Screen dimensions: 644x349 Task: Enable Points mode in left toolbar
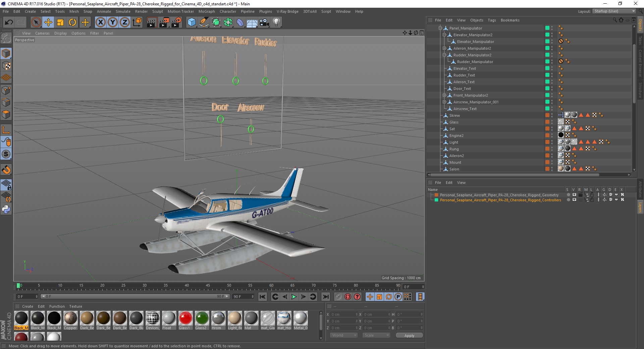coord(6,90)
